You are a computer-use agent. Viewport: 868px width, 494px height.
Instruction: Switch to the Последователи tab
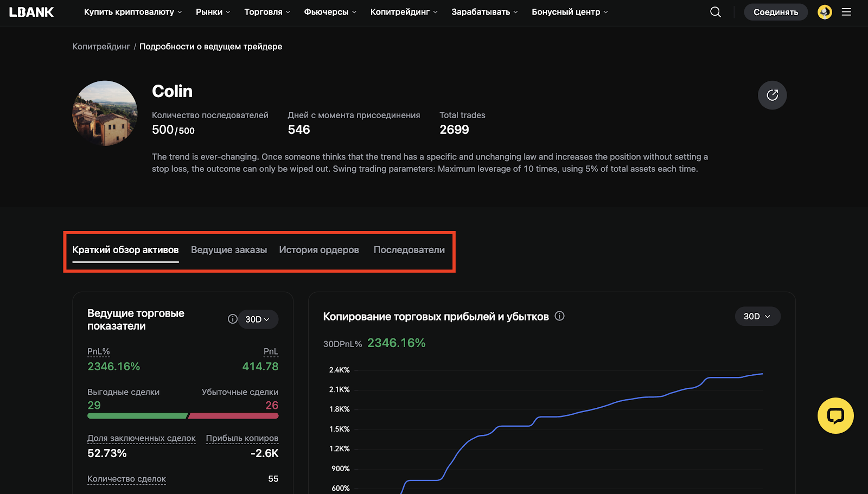tap(409, 250)
